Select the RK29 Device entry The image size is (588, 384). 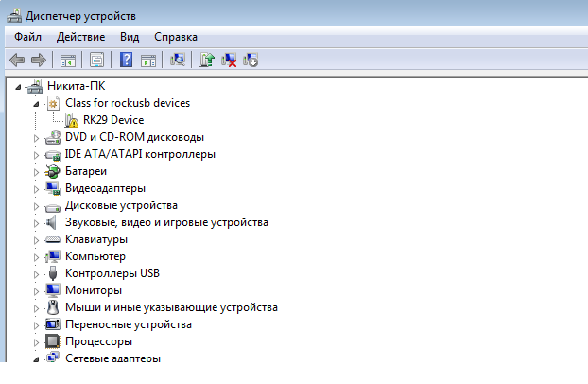coord(113,120)
